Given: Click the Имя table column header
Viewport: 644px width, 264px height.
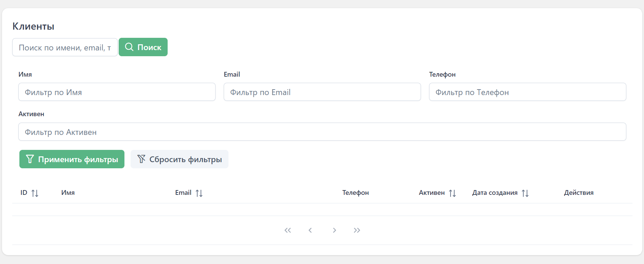Looking at the screenshot, I should (x=68, y=193).
